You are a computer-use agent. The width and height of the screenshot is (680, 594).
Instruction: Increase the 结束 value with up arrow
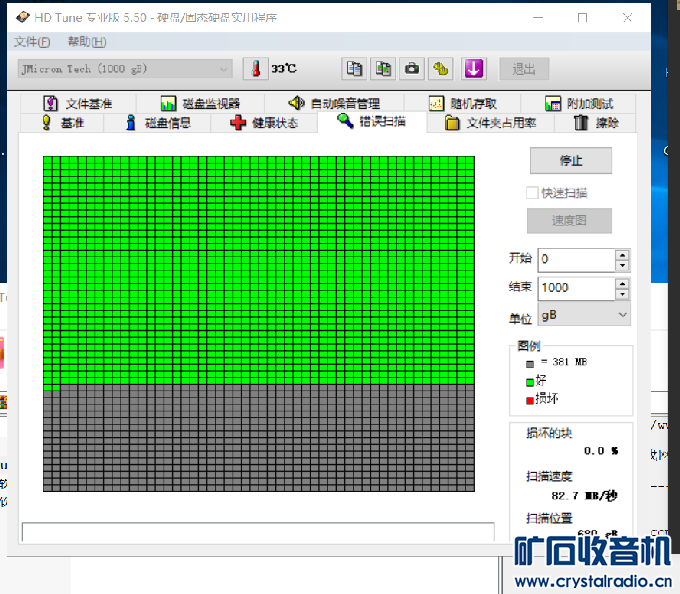click(622, 284)
